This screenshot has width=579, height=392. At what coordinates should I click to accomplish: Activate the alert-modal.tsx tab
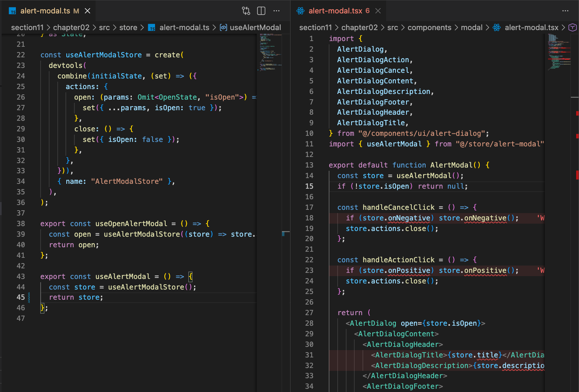tap(335, 11)
